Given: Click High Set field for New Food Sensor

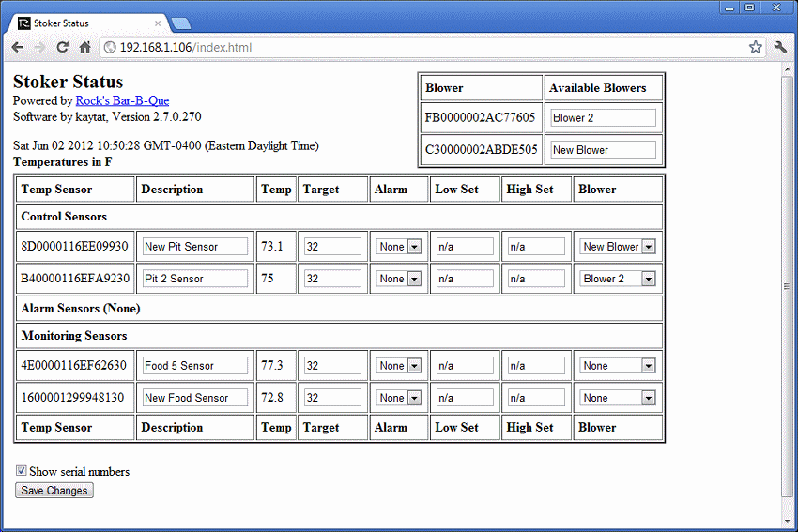Looking at the screenshot, I should (536, 398).
